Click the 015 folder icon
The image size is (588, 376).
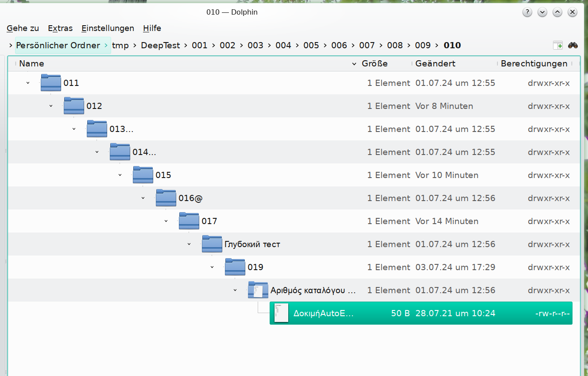143,175
